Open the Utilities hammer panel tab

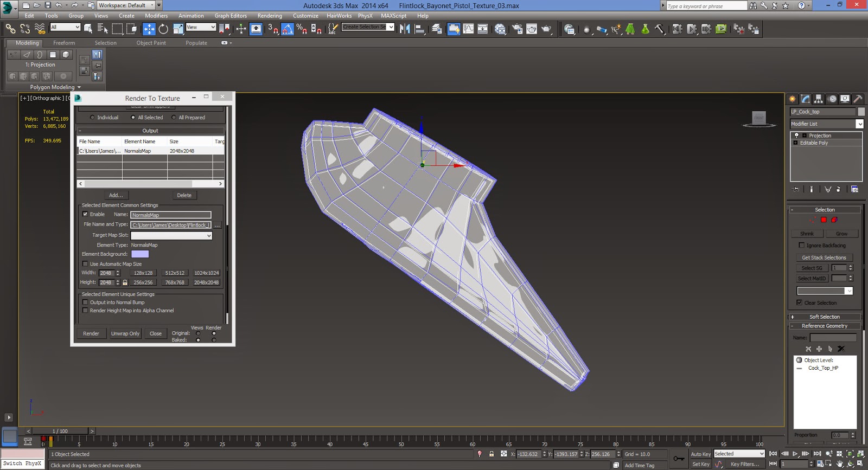(858, 99)
